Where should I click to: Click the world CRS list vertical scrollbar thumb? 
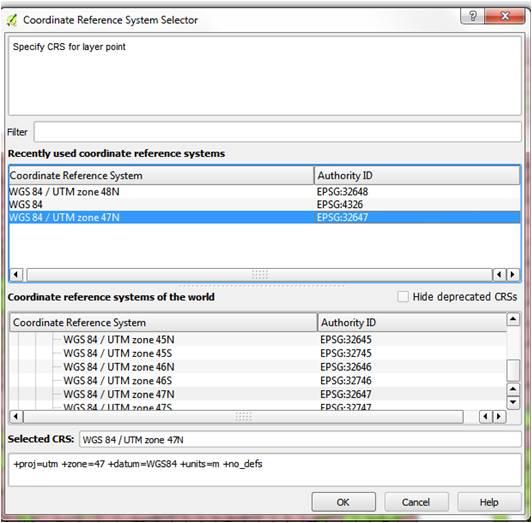pyautogui.click(x=513, y=370)
